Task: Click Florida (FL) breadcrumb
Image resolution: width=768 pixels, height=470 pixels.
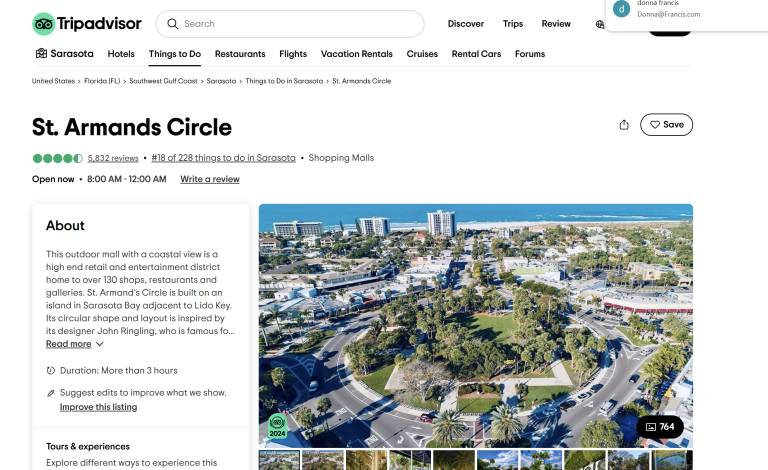Action: pos(102,81)
